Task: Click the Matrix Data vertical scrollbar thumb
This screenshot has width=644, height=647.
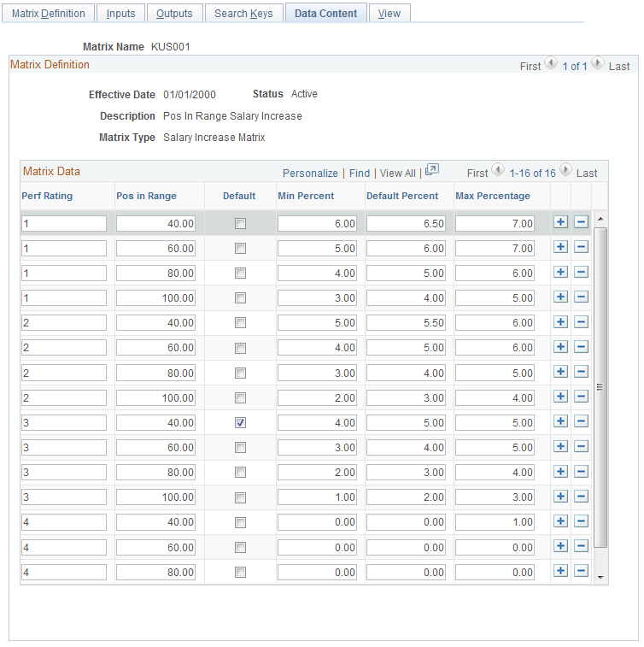Action: coord(600,387)
